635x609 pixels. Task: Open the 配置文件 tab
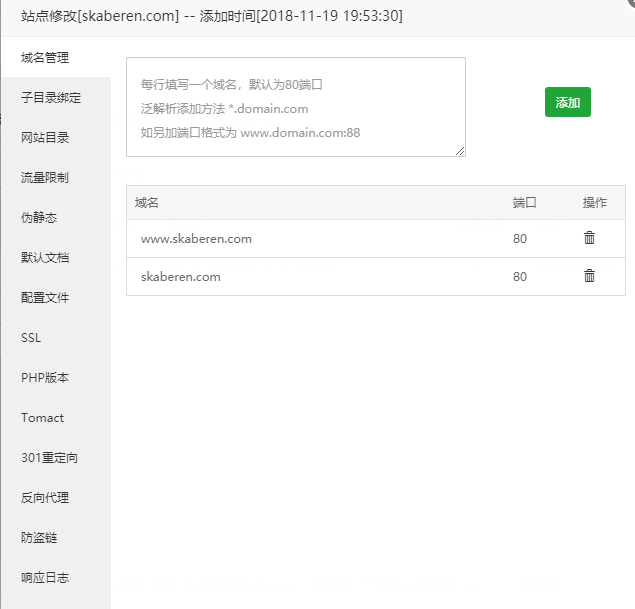coord(56,298)
